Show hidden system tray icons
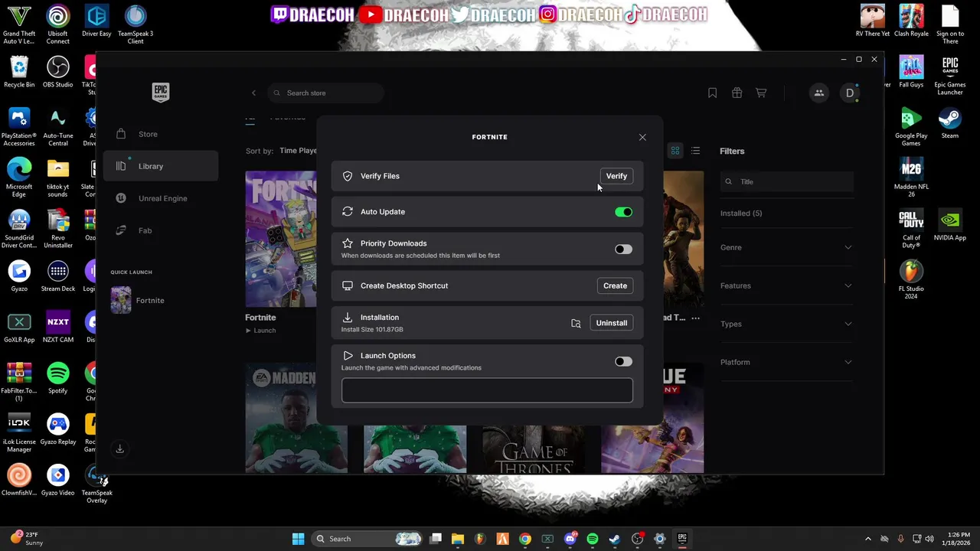 867,539
